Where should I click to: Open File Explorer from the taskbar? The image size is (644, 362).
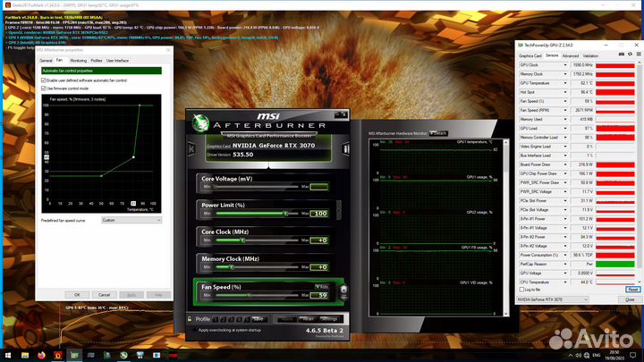pyautogui.click(x=25, y=355)
